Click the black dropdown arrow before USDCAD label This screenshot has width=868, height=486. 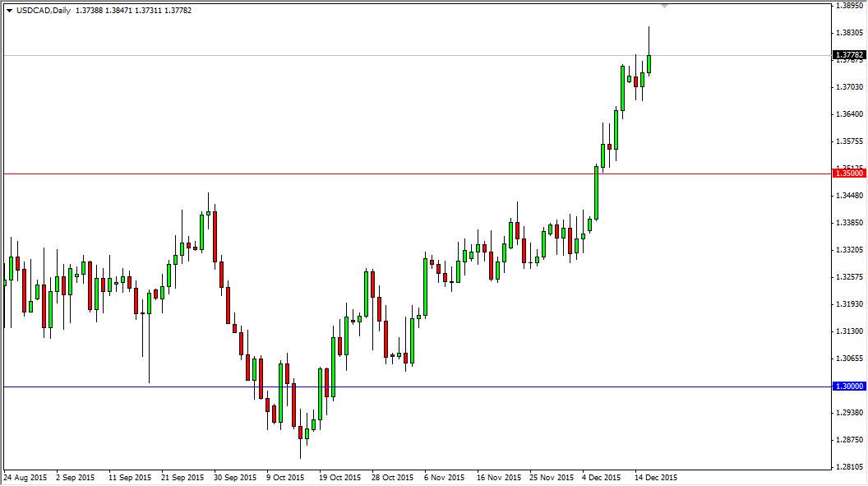tap(9, 11)
